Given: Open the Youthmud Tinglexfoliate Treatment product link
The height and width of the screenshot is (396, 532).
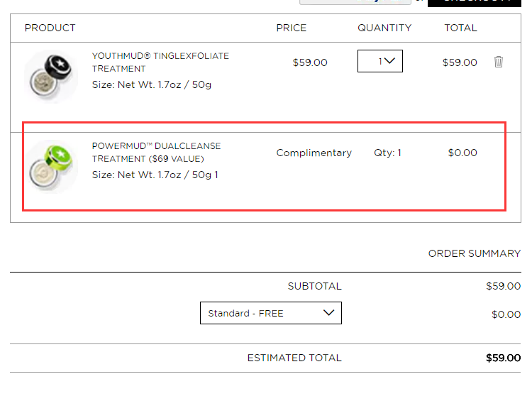Looking at the screenshot, I should (160, 62).
